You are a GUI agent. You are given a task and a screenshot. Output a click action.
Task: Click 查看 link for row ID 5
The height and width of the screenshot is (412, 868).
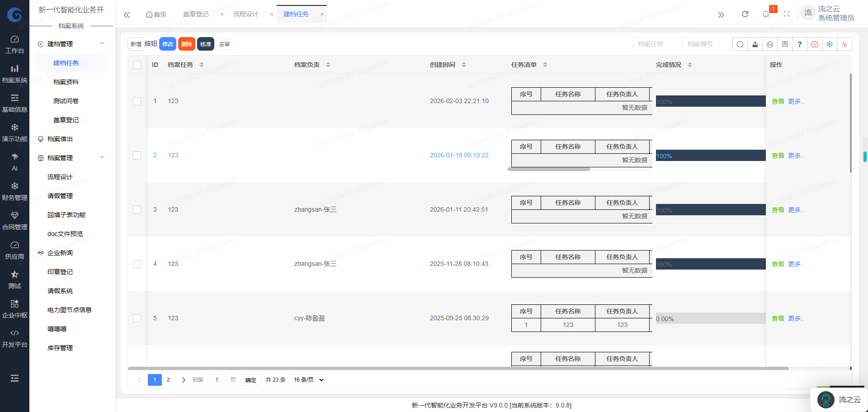click(778, 318)
